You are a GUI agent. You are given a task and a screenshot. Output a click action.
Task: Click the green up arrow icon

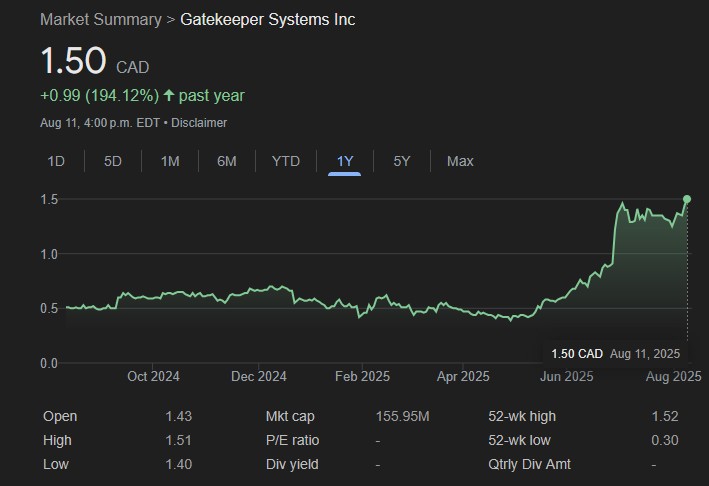tap(168, 96)
